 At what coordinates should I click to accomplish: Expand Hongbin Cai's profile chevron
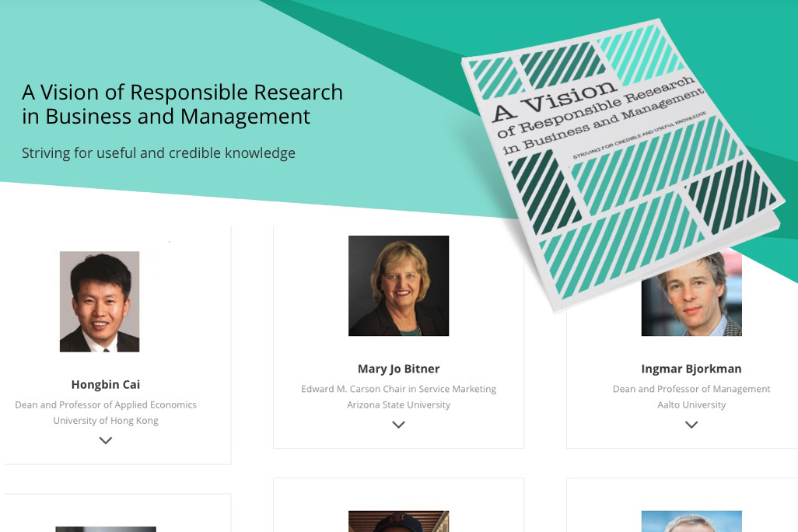[105, 440]
